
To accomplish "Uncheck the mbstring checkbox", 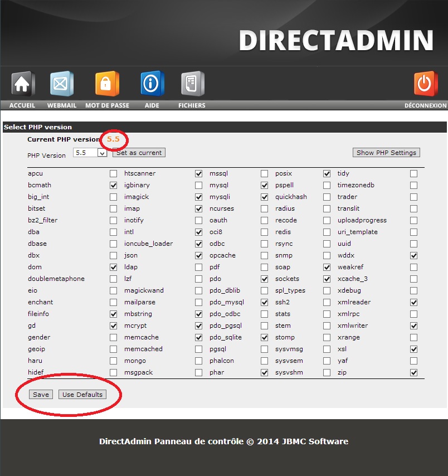I will [198, 314].
